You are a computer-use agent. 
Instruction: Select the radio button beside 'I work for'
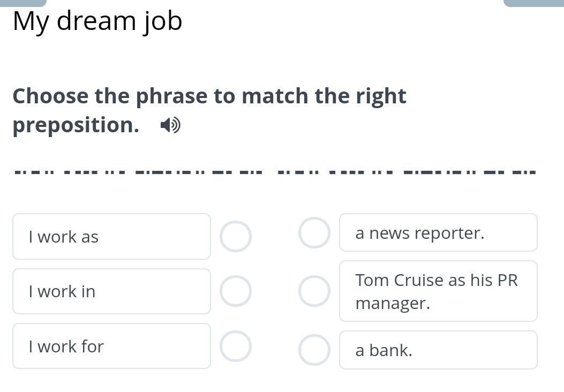click(x=236, y=346)
